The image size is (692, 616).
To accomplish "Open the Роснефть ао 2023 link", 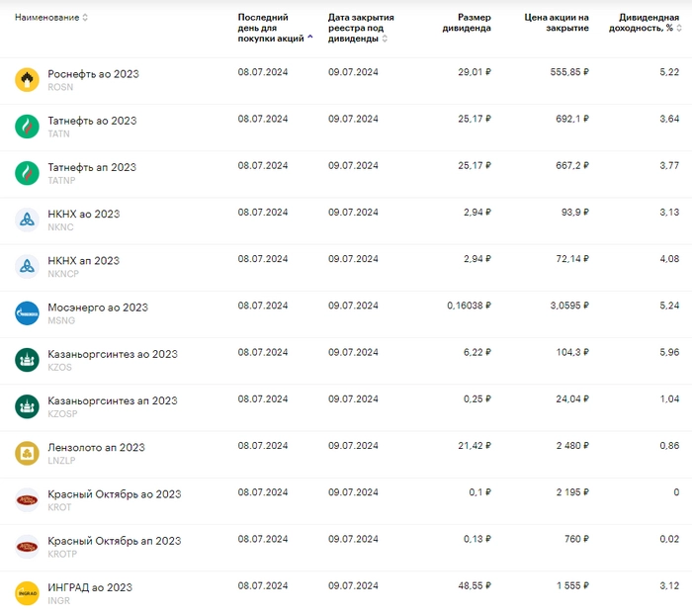I will (x=93, y=74).
